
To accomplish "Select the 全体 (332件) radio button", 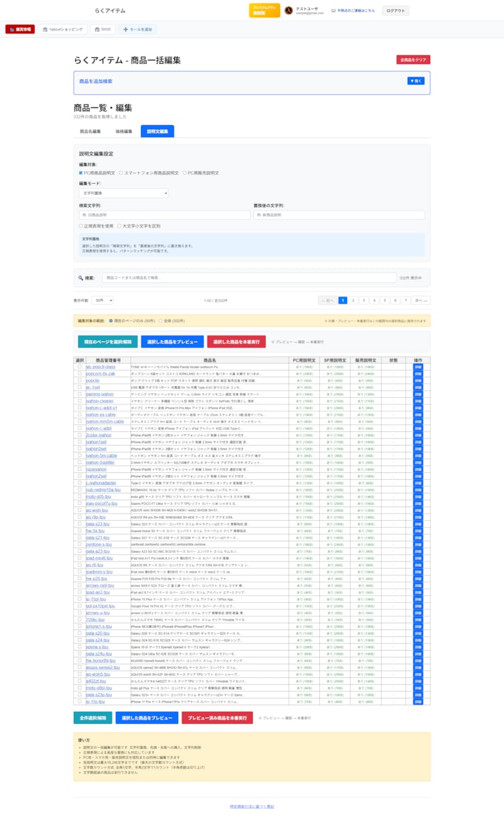I will (160, 321).
